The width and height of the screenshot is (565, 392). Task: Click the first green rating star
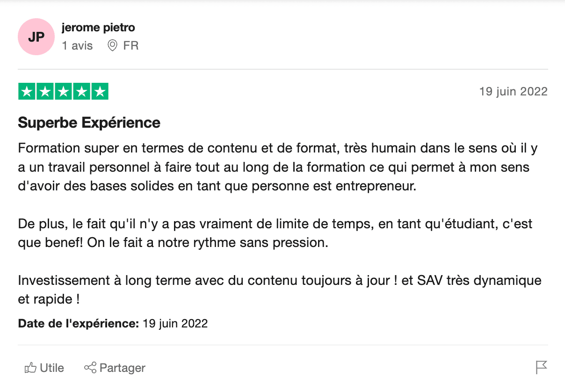(x=27, y=92)
